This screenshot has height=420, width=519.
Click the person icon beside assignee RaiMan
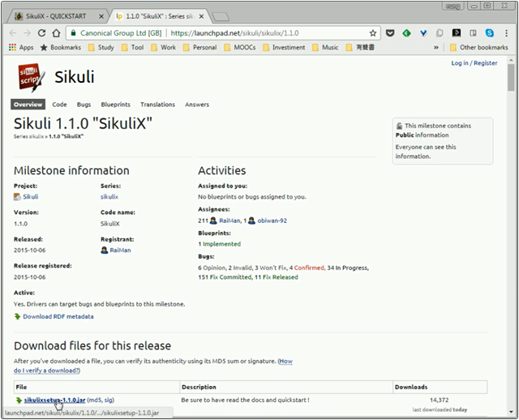[x=213, y=221]
